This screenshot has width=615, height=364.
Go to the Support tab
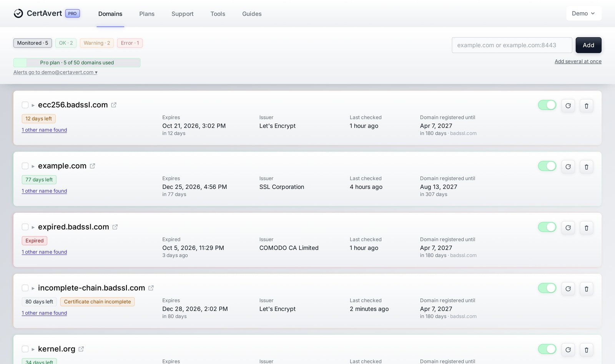click(x=183, y=14)
